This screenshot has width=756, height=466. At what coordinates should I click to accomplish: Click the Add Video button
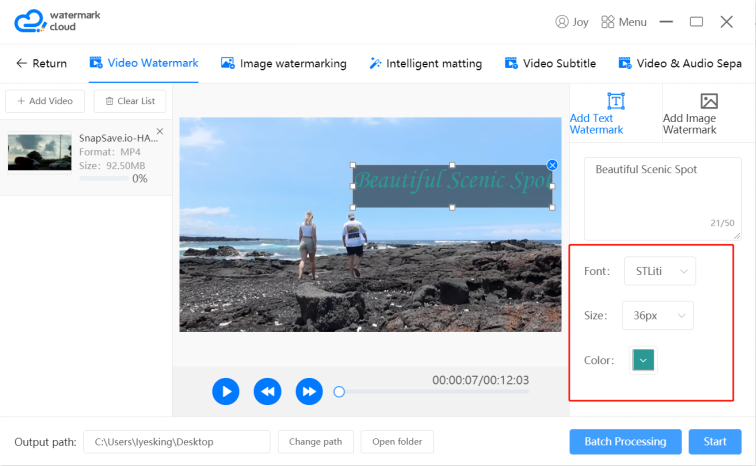pyautogui.click(x=45, y=101)
